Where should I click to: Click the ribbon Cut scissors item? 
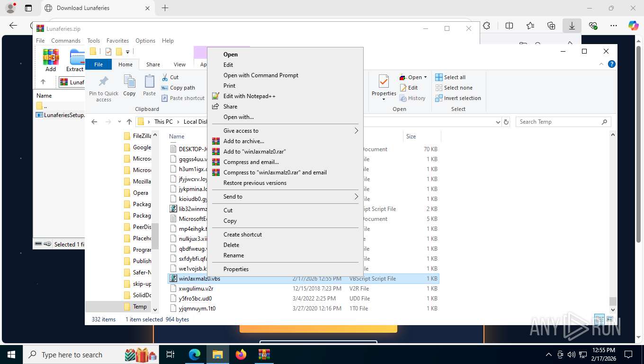pos(170,77)
